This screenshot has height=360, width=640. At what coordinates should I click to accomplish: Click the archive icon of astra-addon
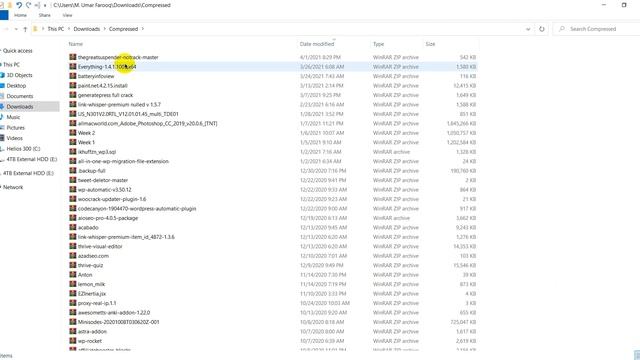click(x=73, y=331)
